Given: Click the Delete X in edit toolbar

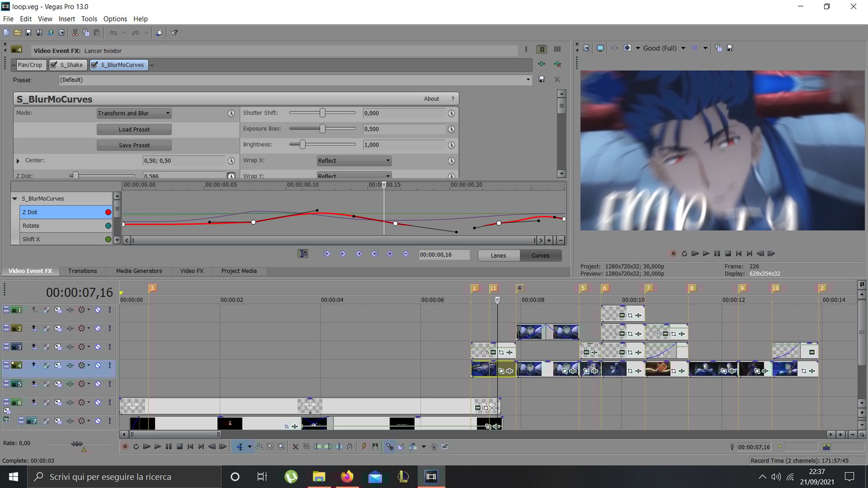Looking at the screenshot, I should pyautogui.click(x=295, y=446).
